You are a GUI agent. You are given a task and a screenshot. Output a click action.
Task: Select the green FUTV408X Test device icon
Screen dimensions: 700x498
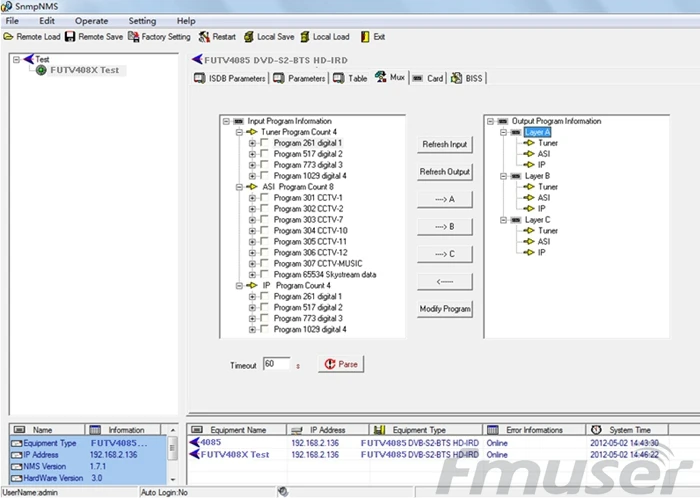point(41,70)
